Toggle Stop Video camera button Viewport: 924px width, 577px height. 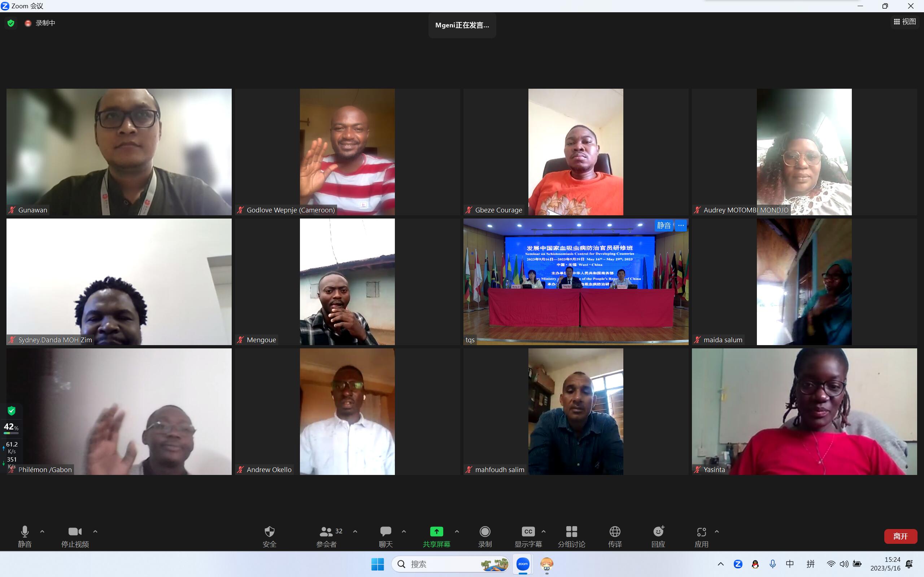click(x=75, y=532)
